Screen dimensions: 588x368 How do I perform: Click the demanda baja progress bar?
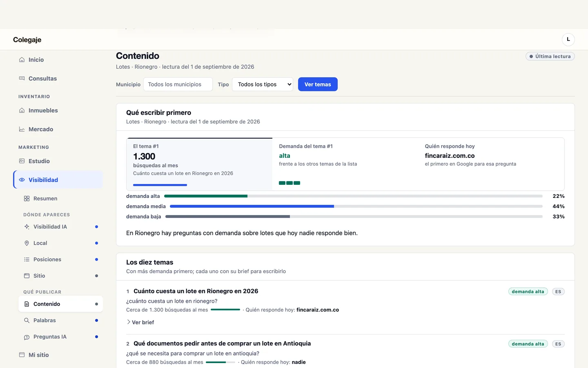coord(354,217)
